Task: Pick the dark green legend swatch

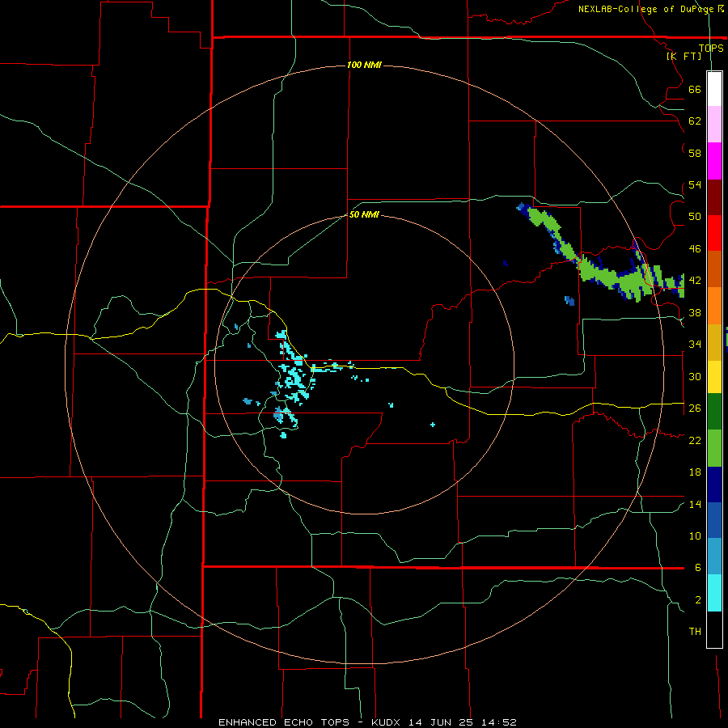Action: point(714,412)
